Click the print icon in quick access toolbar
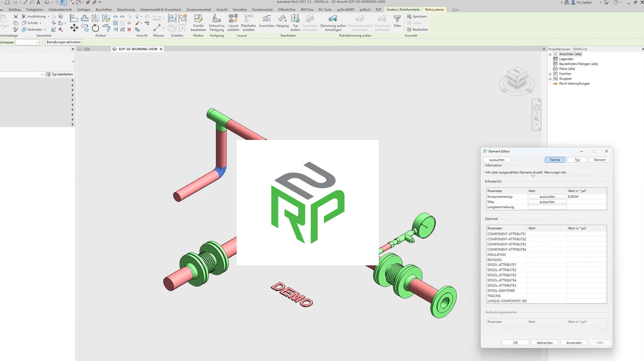 click(x=7, y=2)
